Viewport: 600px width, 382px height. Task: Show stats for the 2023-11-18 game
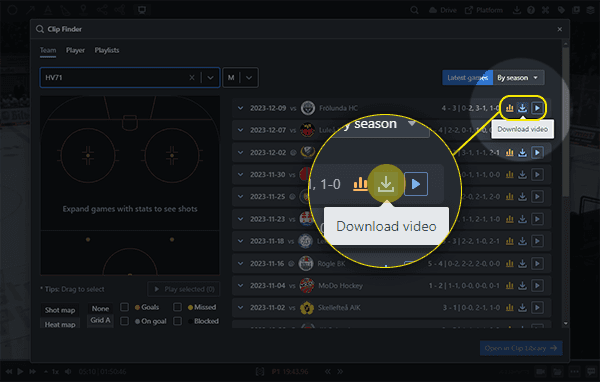(x=509, y=241)
